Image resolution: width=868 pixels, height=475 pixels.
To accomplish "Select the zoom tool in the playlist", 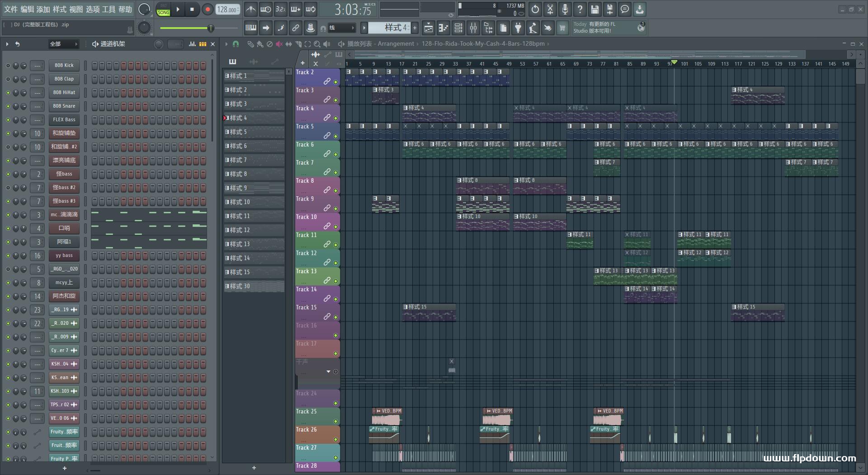I will coord(317,44).
